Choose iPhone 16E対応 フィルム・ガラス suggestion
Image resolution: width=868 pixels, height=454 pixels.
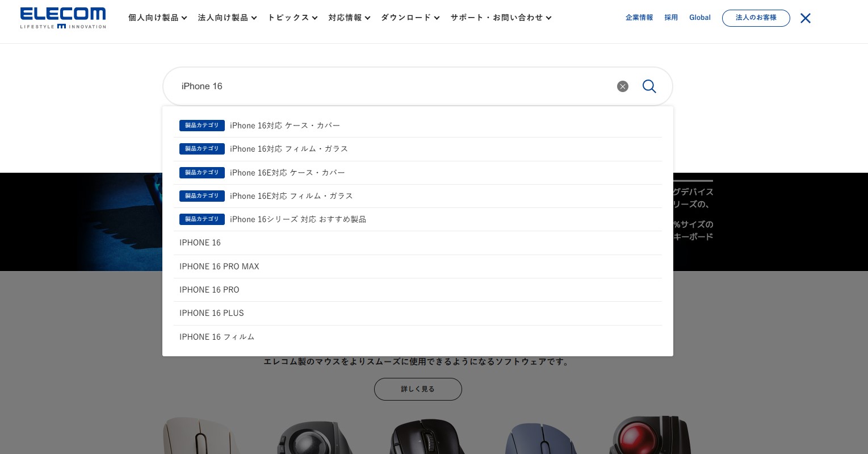click(x=418, y=196)
